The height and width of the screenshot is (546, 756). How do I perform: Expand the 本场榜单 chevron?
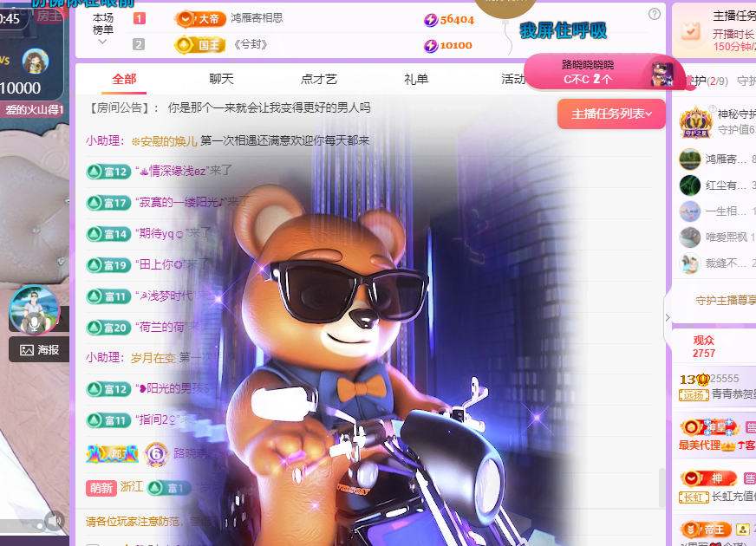pyautogui.click(x=102, y=42)
